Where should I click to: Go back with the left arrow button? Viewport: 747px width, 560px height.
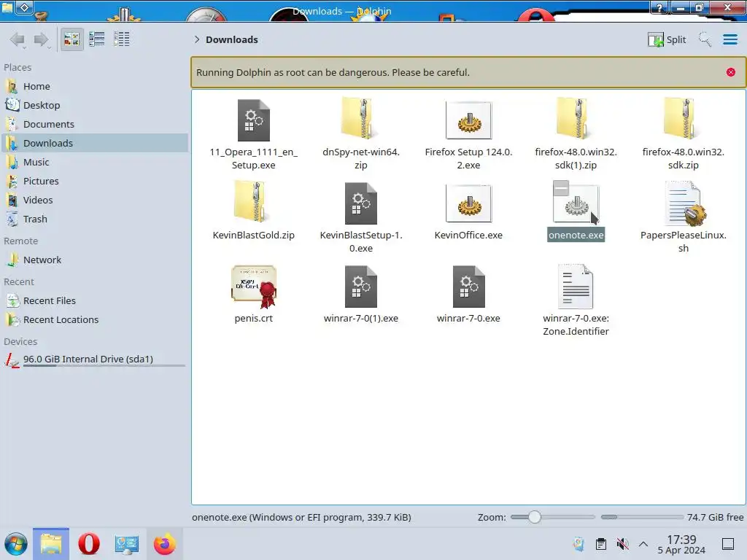[x=18, y=39]
